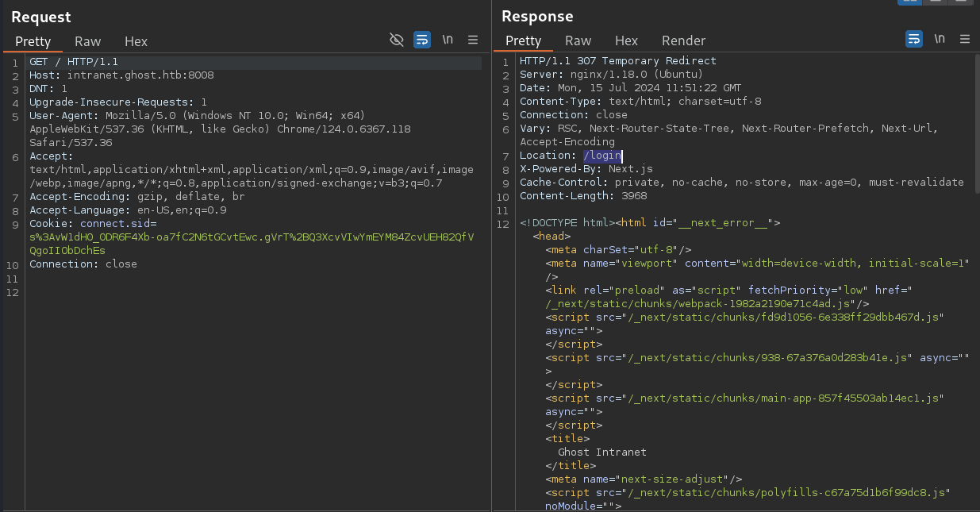The height and width of the screenshot is (512, 980).
Task: Toggle word wrap in the Request panel
Action: coord(422,40)
